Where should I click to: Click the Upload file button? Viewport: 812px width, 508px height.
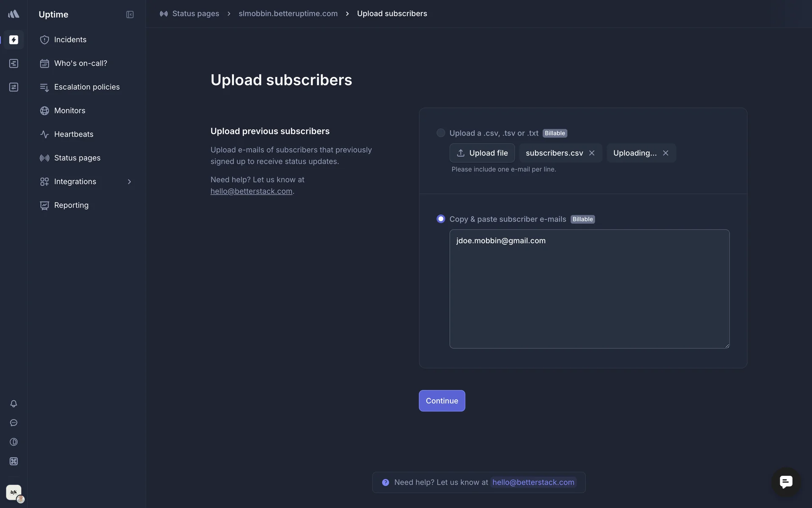click(482, 153)
